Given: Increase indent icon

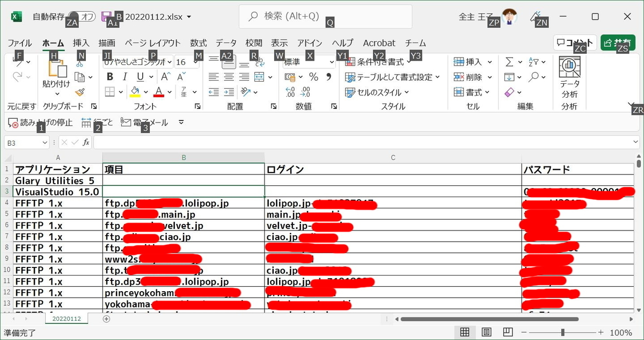Looking at the screenshot, I should click(229, 92).
